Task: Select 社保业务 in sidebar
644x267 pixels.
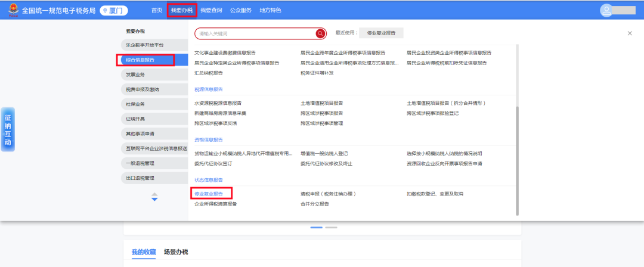Action: (154, 104)
